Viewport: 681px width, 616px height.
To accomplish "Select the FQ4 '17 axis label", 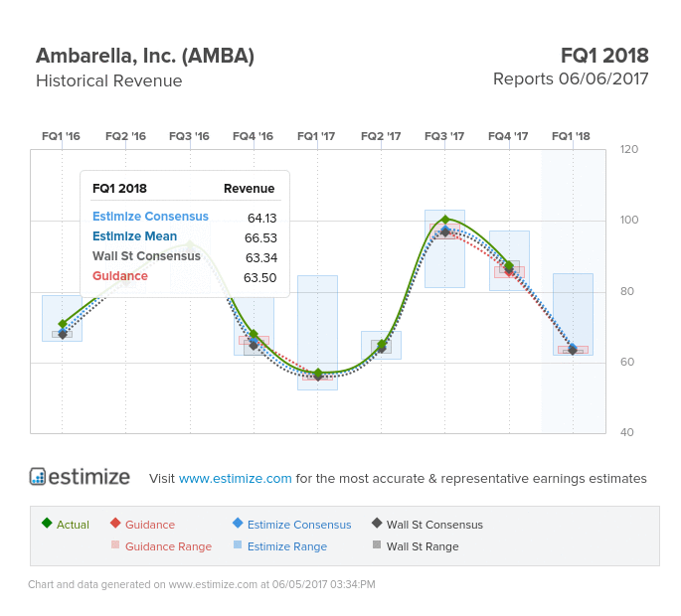I will point(508,136).
